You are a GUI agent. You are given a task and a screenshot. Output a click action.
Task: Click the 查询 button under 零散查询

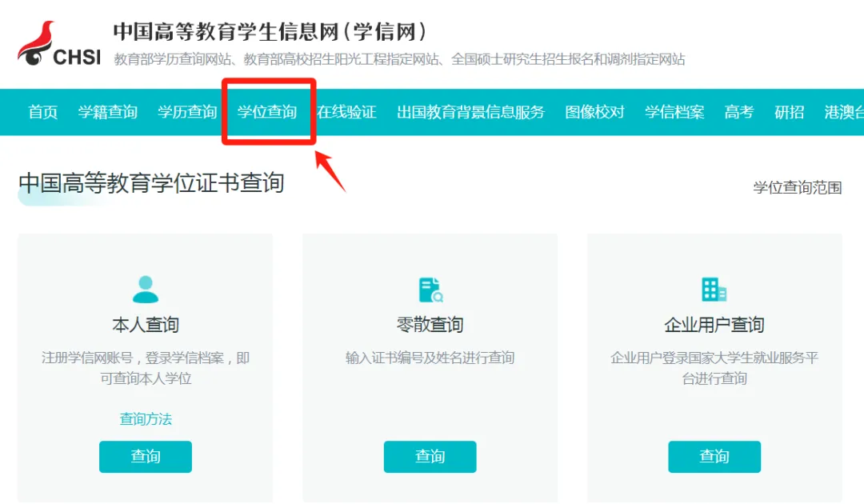(x=430, y=457)
